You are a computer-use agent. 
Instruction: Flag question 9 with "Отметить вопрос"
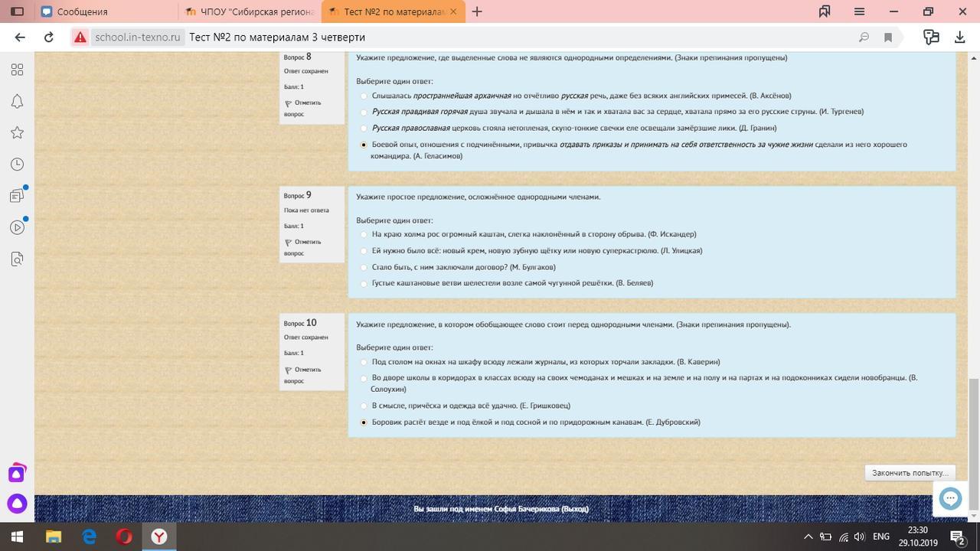click(x=305, y=248)
